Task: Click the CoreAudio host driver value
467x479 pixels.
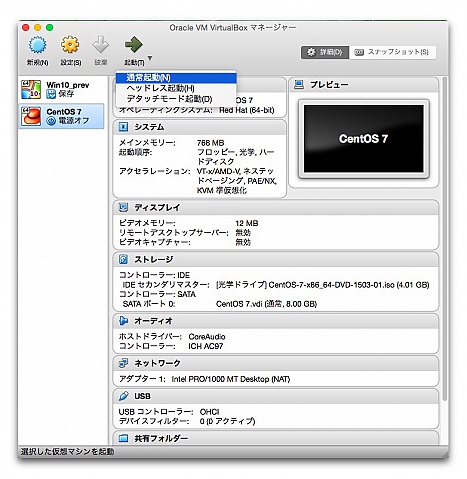Action: 207,336
